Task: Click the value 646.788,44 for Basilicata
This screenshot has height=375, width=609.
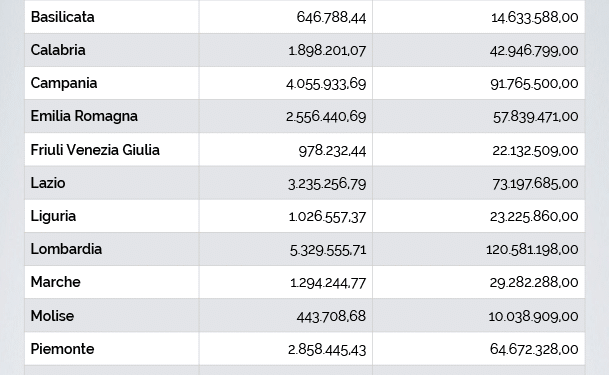Action: coord(331,17)
